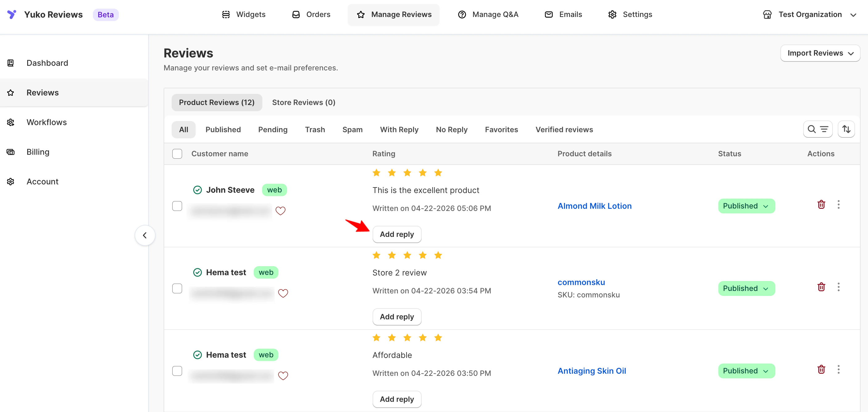The image size is (868, 412).
Task: Toggle the select-all checkbox in header
Action: point(177,154)
